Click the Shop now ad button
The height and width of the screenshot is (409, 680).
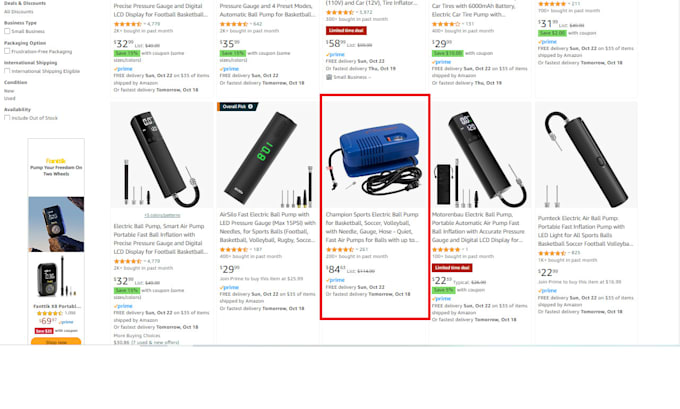point(56,342)
